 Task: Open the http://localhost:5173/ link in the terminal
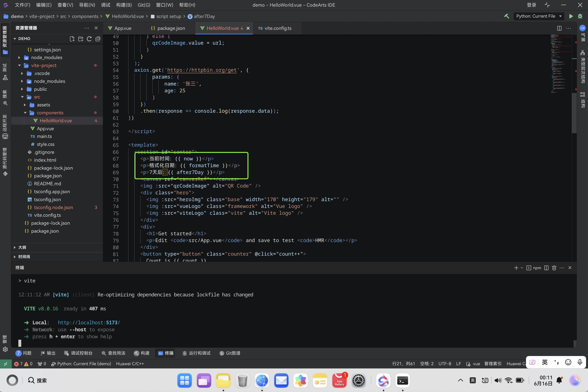point(89,322)
